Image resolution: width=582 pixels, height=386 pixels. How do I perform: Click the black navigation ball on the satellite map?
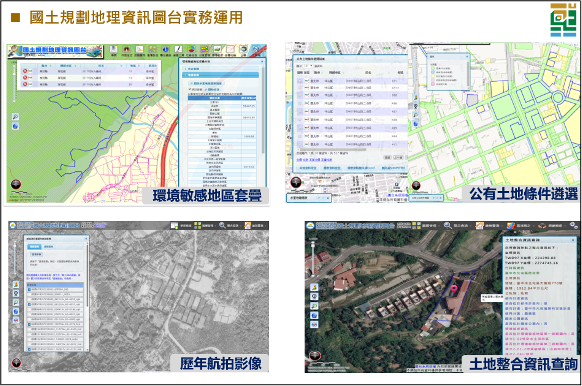[x=315, y=356]
